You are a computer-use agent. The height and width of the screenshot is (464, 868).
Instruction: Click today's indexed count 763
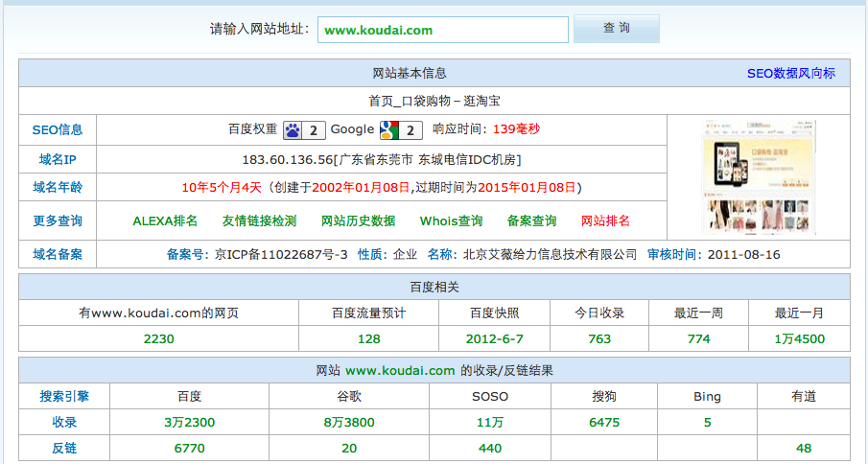pyautogui.click(x=599, y=339)
